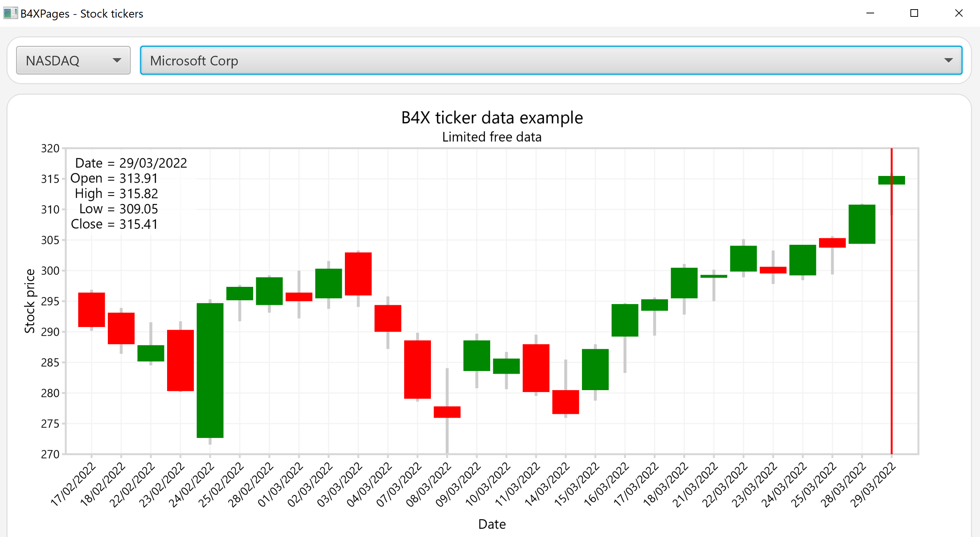Click the red candle for 08/03/2022
The height and width of the screenshot is (537, 980).
(447, 412)
